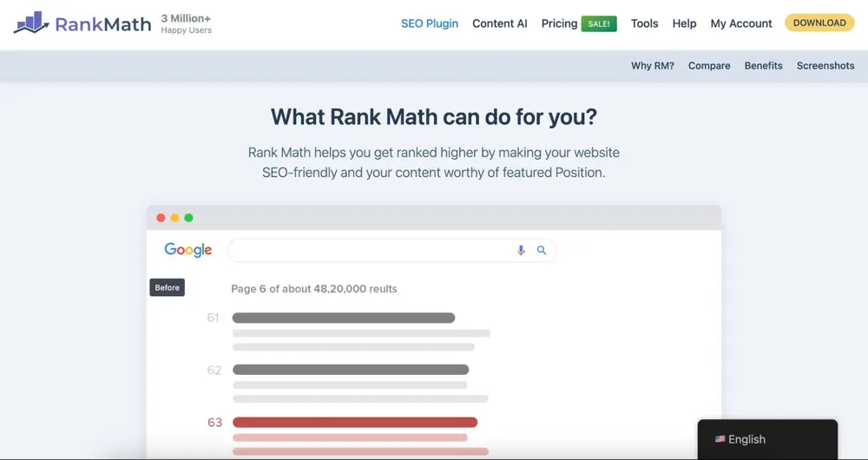Viewport: 868px width, 460px height.
Task: Jump to the Screenshots section
Action: [x=825, y=65]
